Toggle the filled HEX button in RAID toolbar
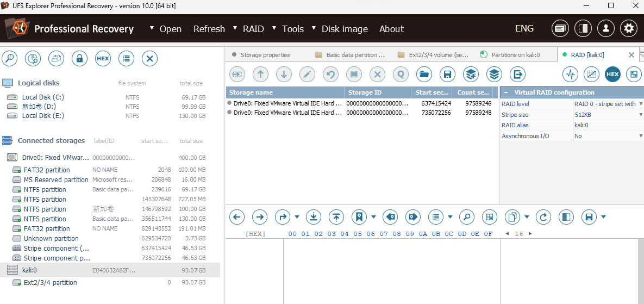Viewport: 644px width, 304px height. click(613, 74)
